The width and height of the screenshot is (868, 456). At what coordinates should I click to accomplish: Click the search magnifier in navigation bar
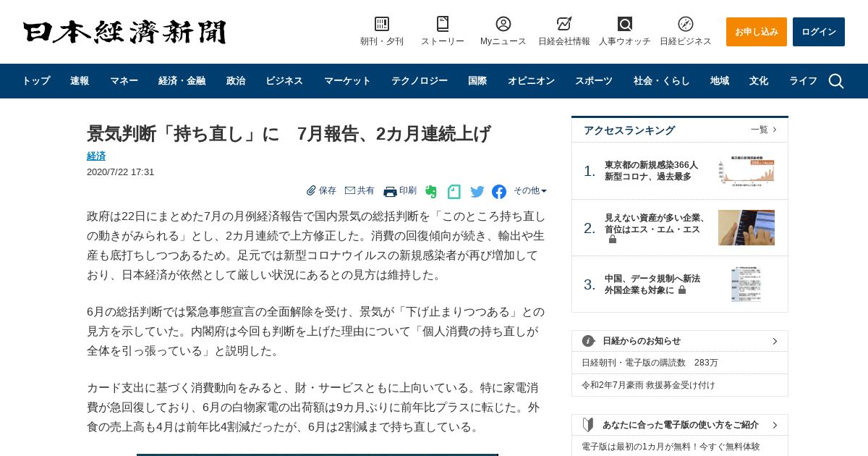[836, 81]
